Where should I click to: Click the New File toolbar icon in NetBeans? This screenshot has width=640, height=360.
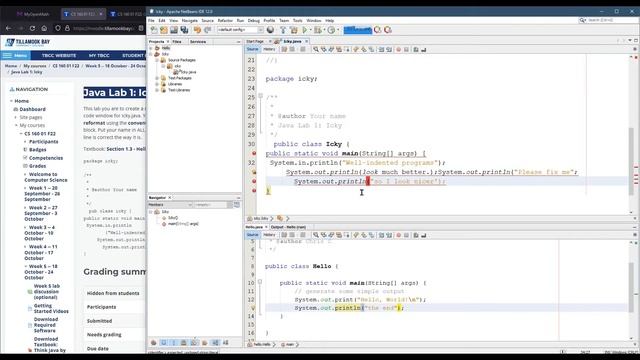click(x=154, y=30)
